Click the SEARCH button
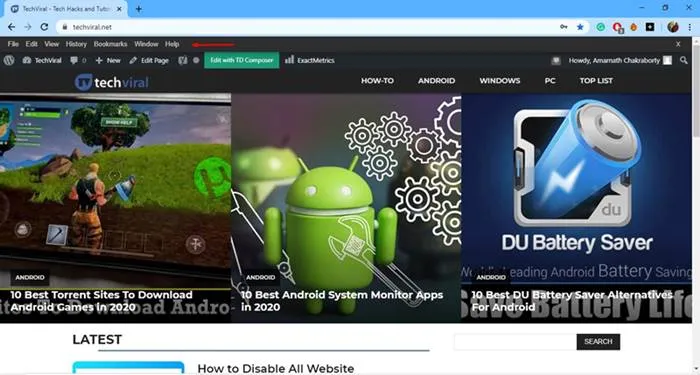This screenshot has width=700, height=375. (x=598, y=342)
